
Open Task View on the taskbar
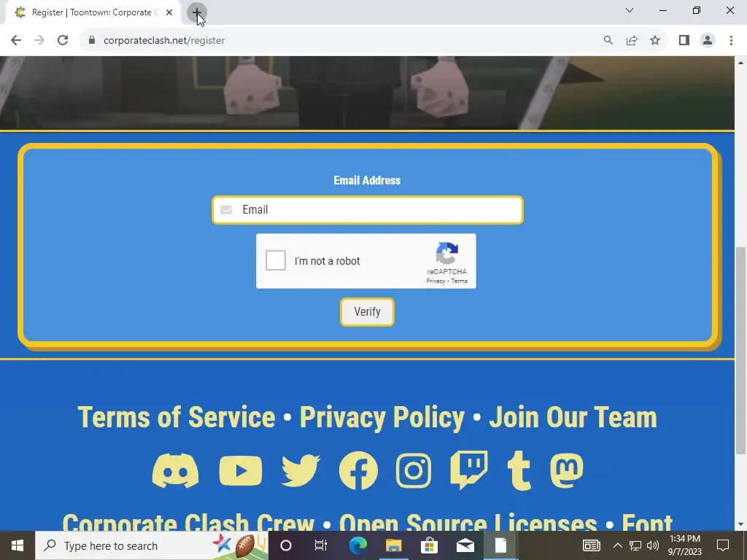pos(321,545)
